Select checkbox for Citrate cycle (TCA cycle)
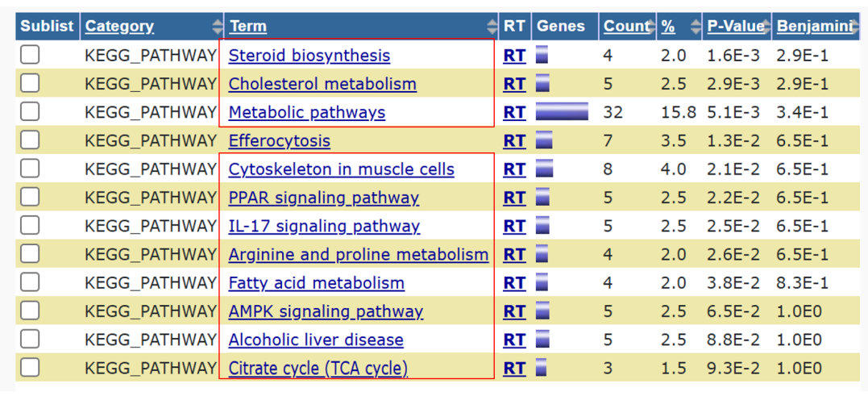Screen dimensions: 868x396 click(30, 367)
